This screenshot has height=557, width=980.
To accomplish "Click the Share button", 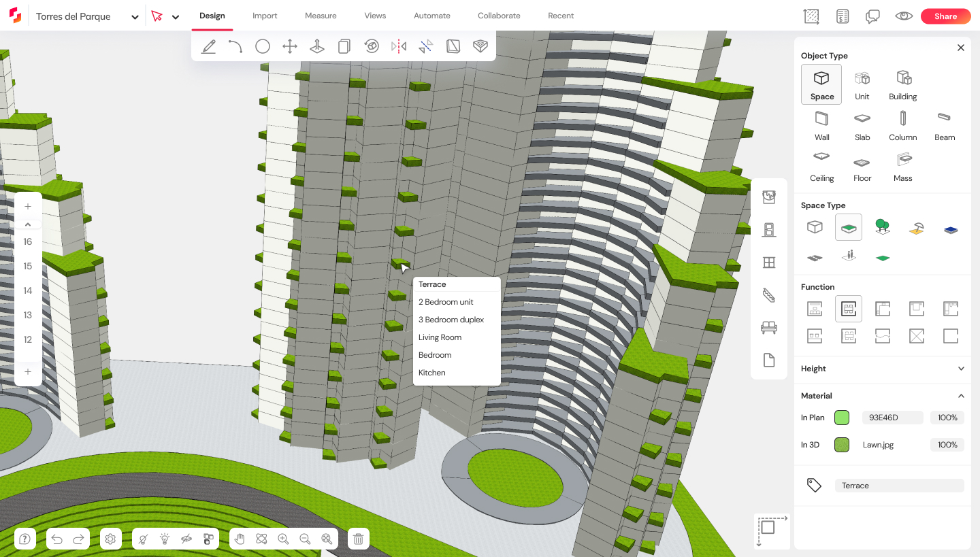I will point(945,16).
